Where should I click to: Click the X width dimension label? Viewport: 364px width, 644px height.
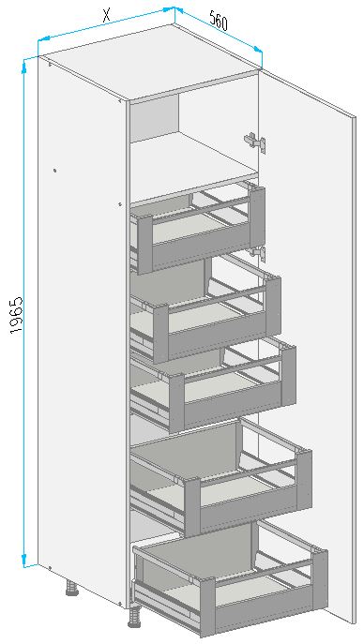pos(106,16)
